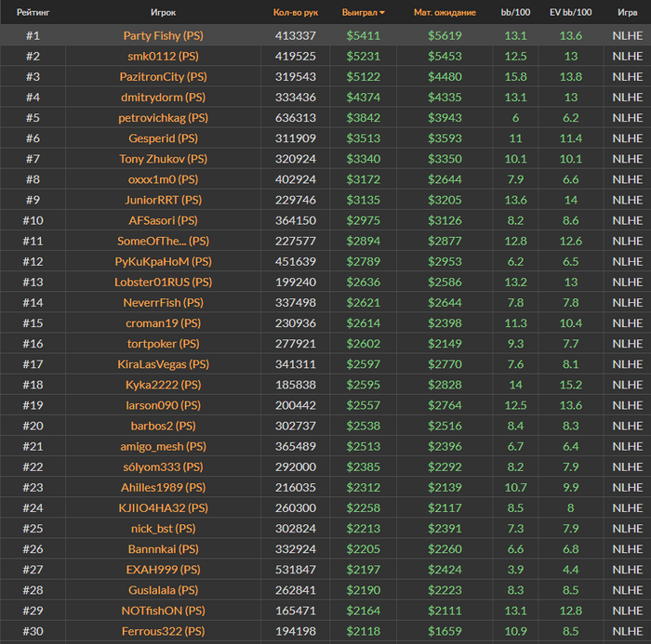This screenshot has height=644, width=651.
Task: Select SomeOfThe... (PS) player name
Action: [x=163, y=241]
